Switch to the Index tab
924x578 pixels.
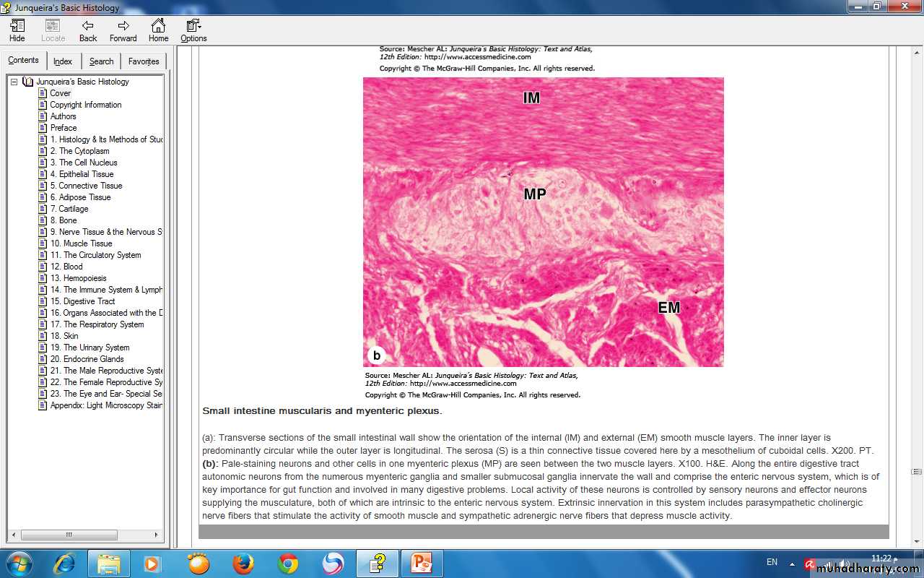pyautogui.click(x=63, y=61)
